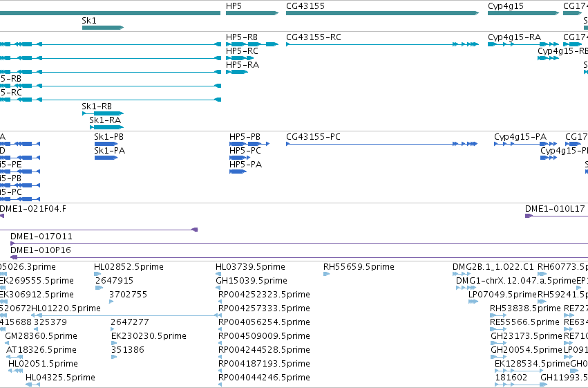The image size is (588, 388).
Task: Select the CG43155-PC protein line
Action: (x=381, y=144)
